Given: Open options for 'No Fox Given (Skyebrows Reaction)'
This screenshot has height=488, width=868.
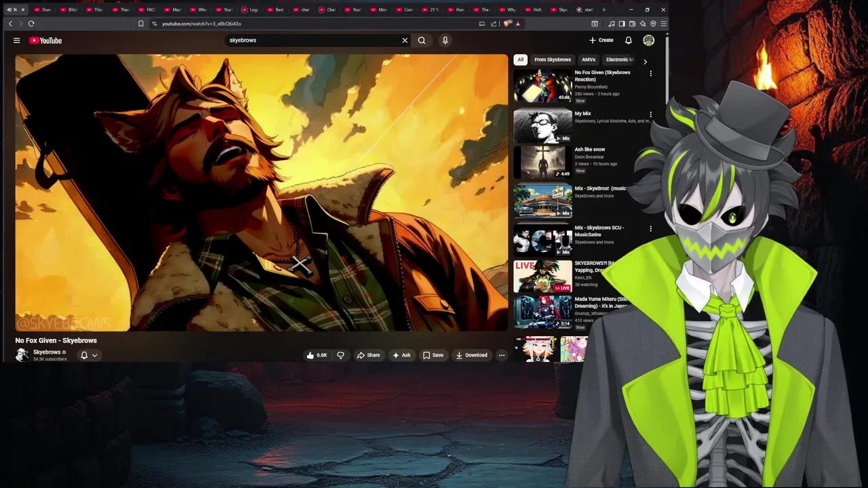Looking at the screenshot, I should pos(650,73).
